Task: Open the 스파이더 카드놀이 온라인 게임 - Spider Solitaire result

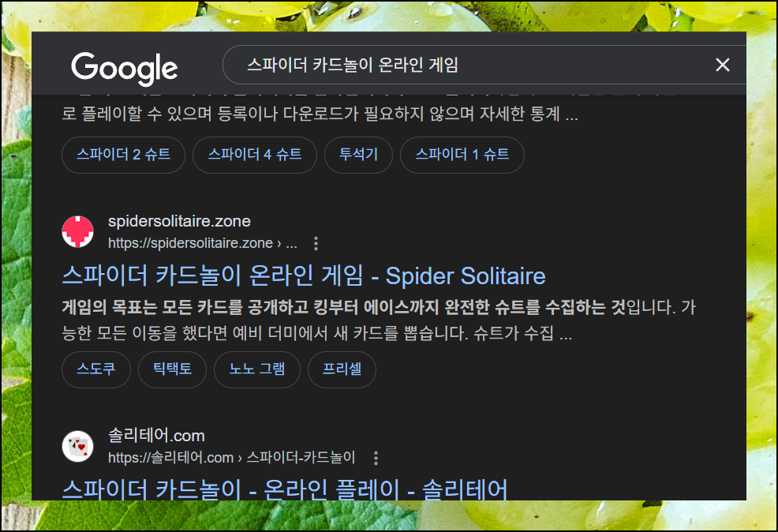Action: [304, 276]
